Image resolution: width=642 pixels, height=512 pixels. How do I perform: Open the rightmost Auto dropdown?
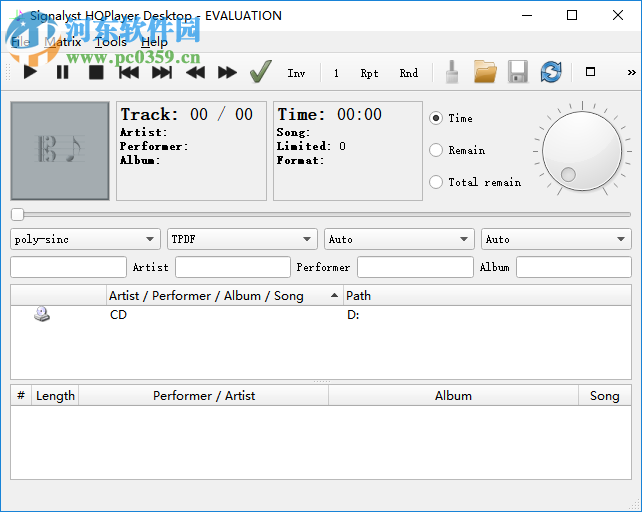click(556, 239)
